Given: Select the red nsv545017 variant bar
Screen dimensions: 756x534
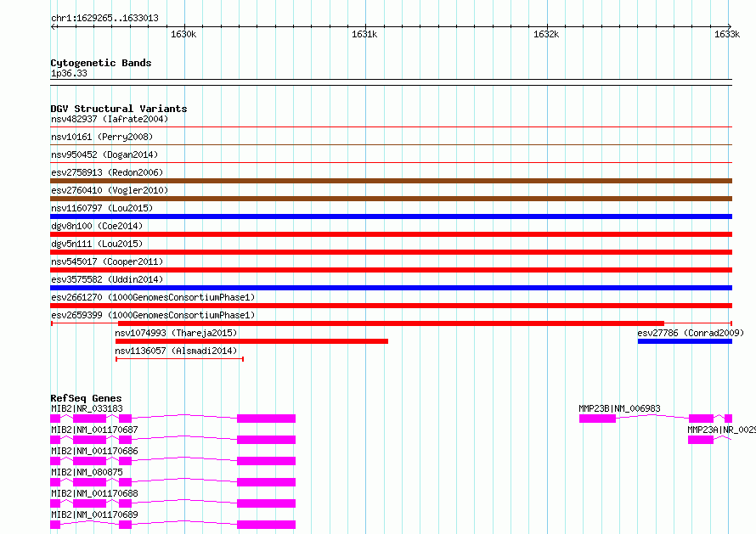Looking at the screenshot, I should coord(391,270).
